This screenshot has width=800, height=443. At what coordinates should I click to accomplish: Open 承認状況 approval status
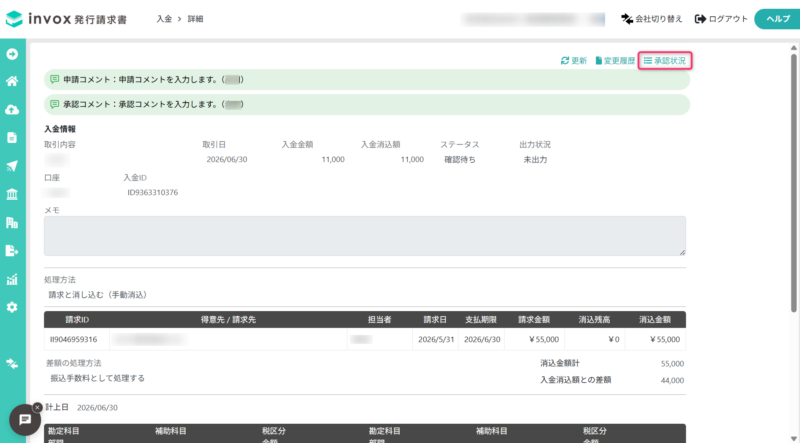tap(665, 61)
